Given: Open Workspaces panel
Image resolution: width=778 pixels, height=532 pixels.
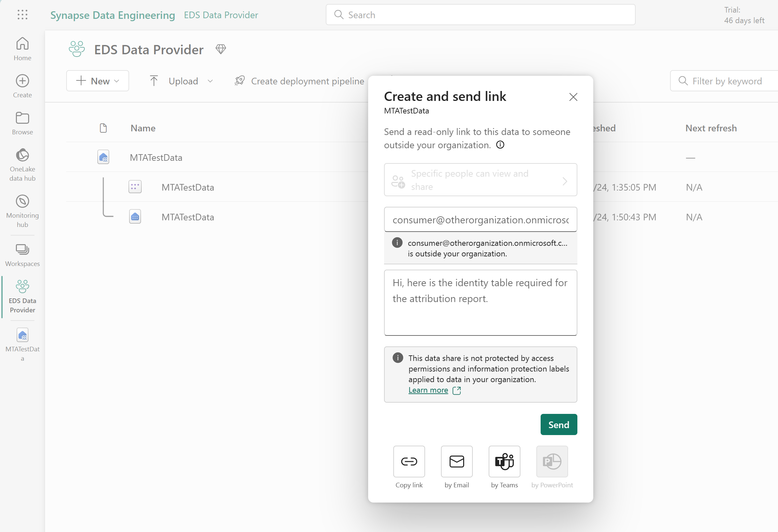Looking at the screenshot, I should [23, 255].
